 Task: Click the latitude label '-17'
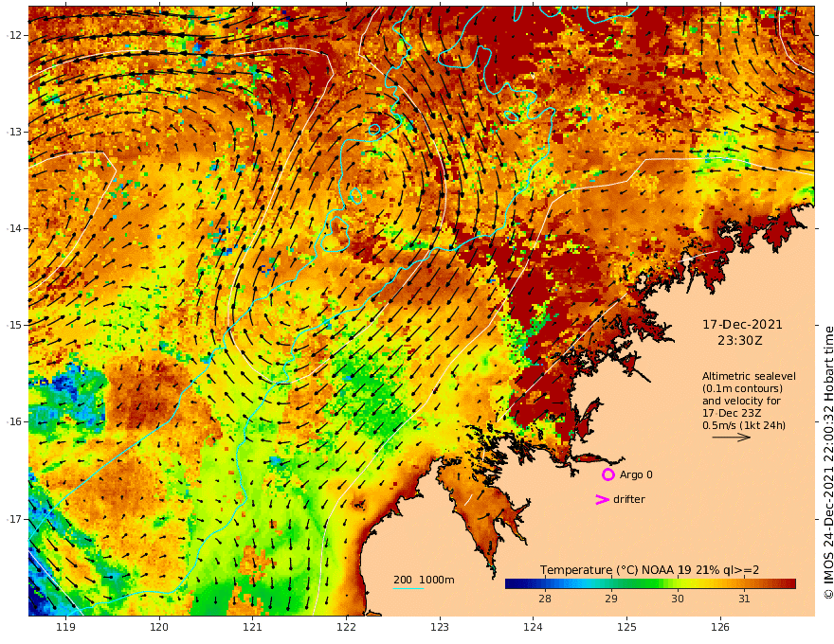(x=14, y=519)
